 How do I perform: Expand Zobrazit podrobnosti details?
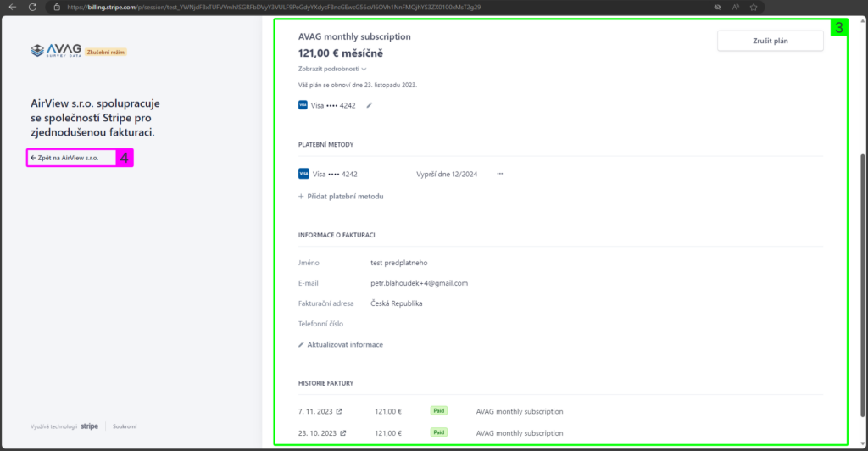point(332,69)
